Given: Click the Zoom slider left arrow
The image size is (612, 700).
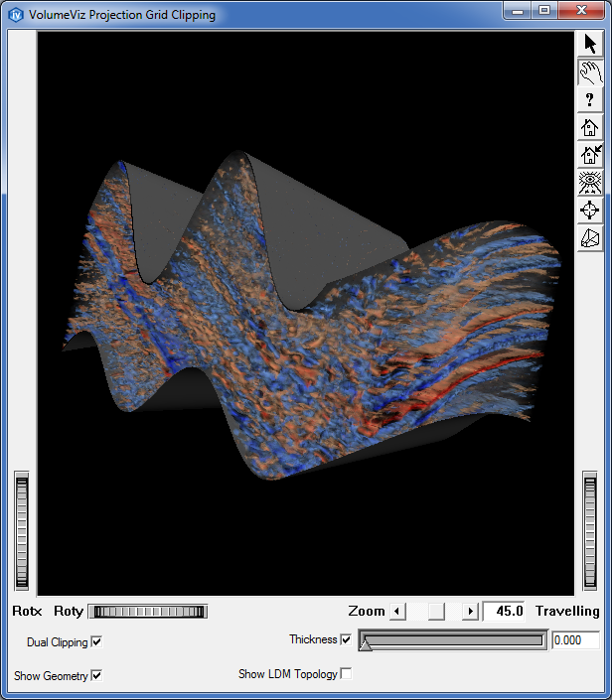Looking at the screenshot, I should click(397, 612).
